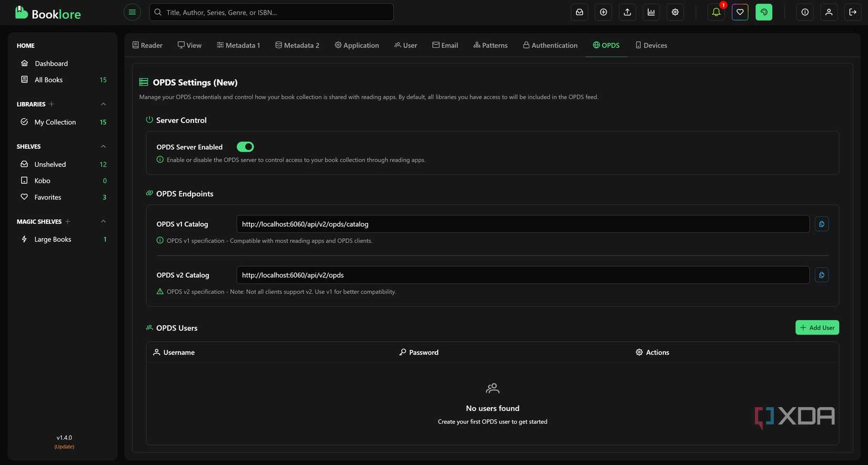The width and height of the screenshot is (868, 465).
Task: Click the hamburger menu icon to collapse sidebar
Action: point(132,12)
